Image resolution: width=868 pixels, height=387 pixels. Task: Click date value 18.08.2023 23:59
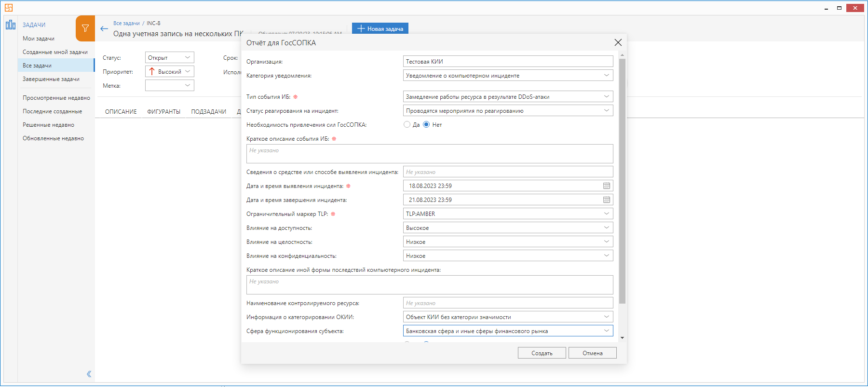click(x=430, y=186)
